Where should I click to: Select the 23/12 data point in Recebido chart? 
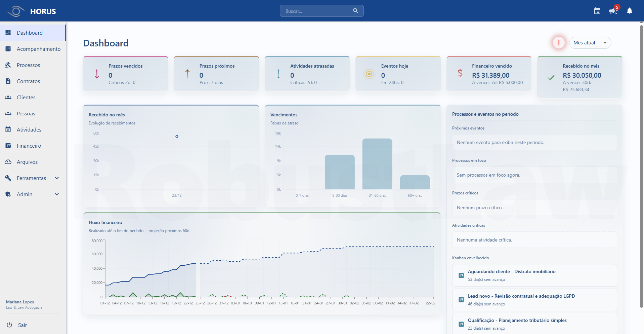coord(177,136)
